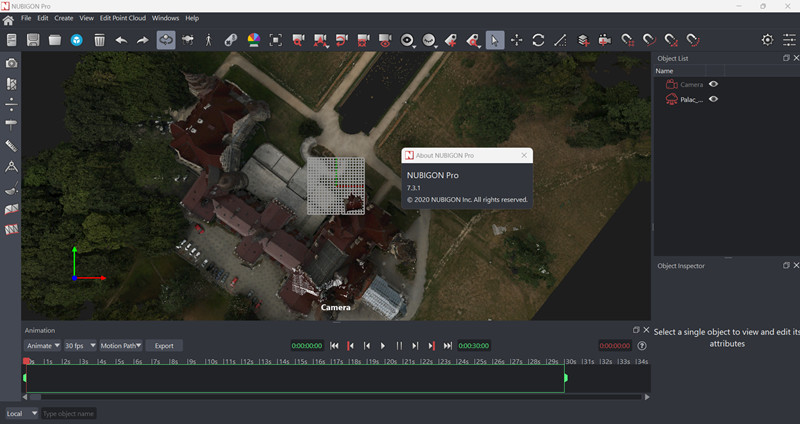Open the File menu
The image size is (800, 424).
point(26,18)
